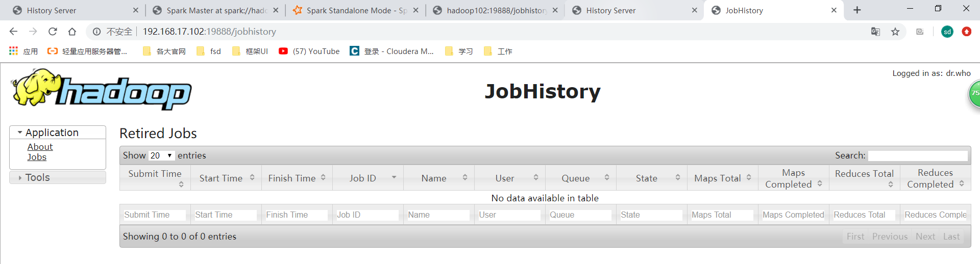Click the First pagination button
Screen dimensions: 980x264
855,236
